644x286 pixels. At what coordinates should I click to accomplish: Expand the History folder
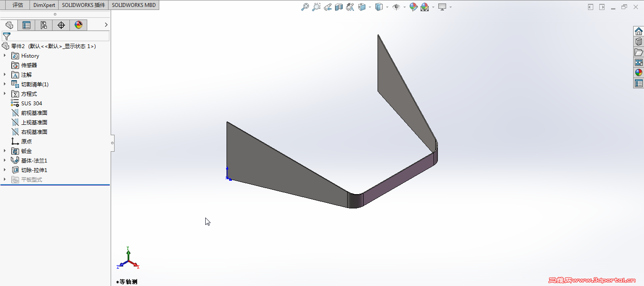(4, 55)
